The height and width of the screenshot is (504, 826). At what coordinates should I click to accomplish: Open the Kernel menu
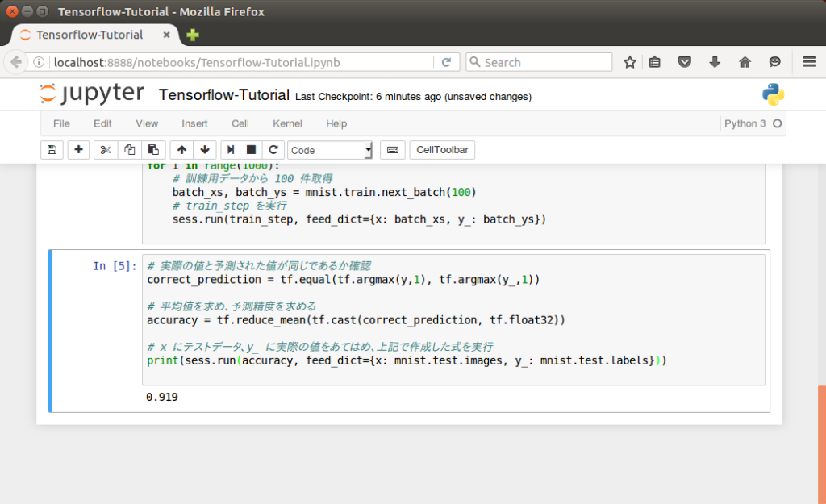pyautogui.click(x=287, y=123)
